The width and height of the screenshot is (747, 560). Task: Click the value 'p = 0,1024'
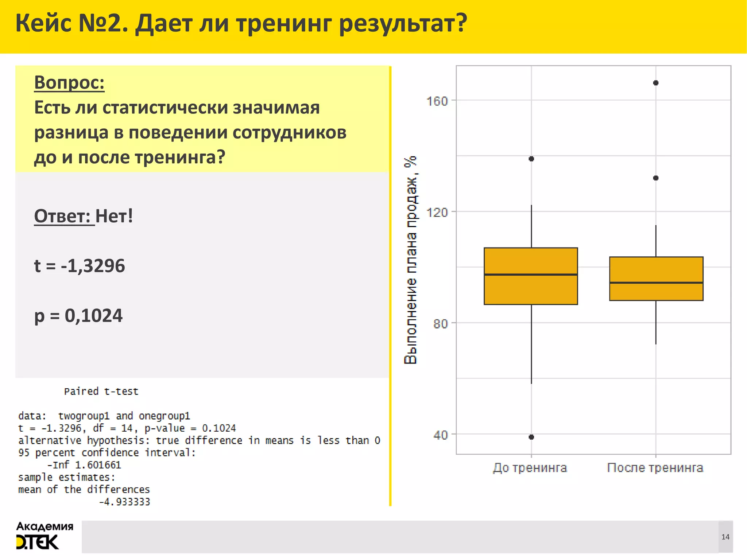point(78,316)
